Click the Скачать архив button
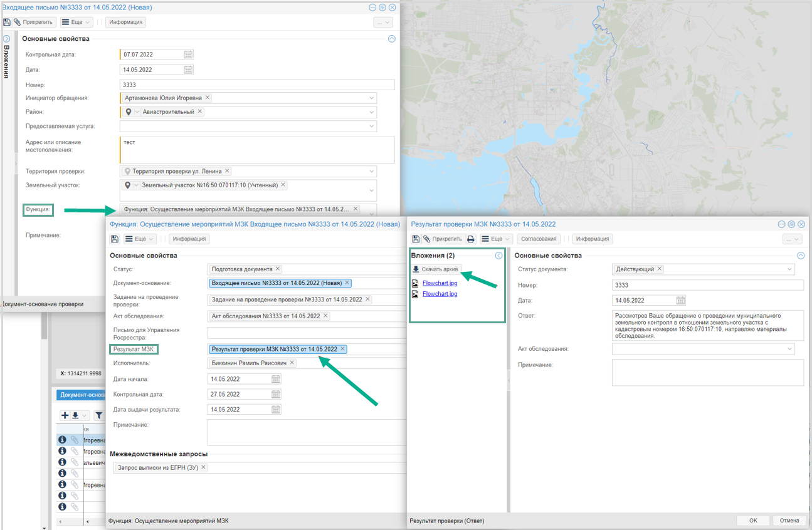This screenshot has width=812, height=530. pyautogui.click(x=436, y=269)
